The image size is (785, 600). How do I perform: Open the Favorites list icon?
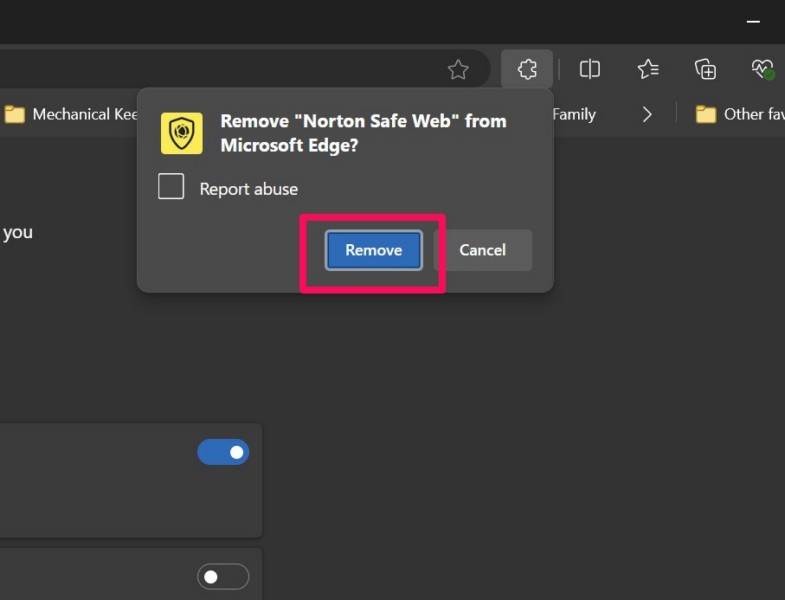pos(648,69)
